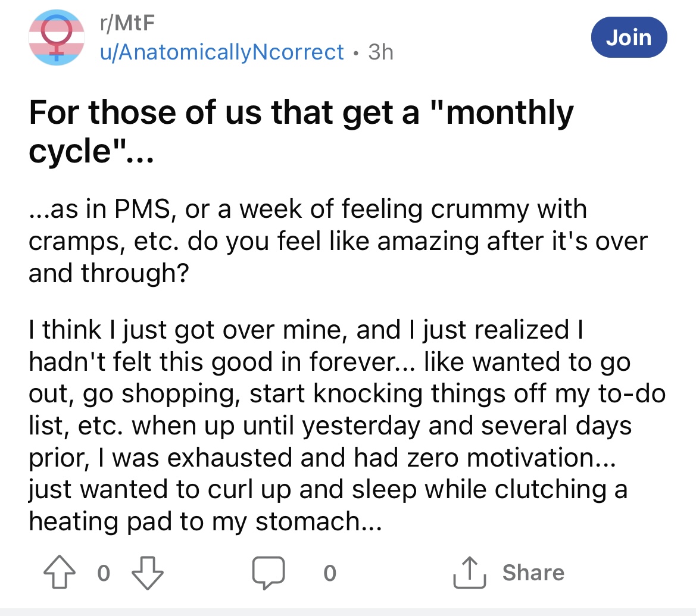Open the r/MtF community avatar
Viewport: 696px width, 616px height.
pyautogui.click(x=57, y=37)
